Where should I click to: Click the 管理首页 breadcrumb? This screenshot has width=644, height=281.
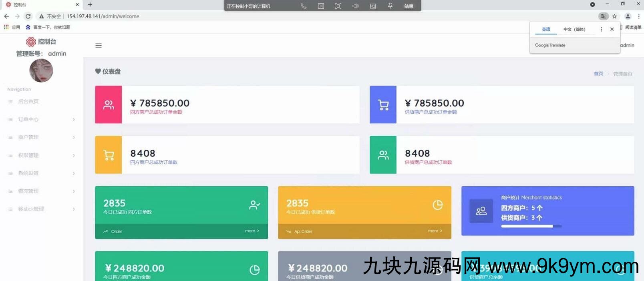click(623, 74)
